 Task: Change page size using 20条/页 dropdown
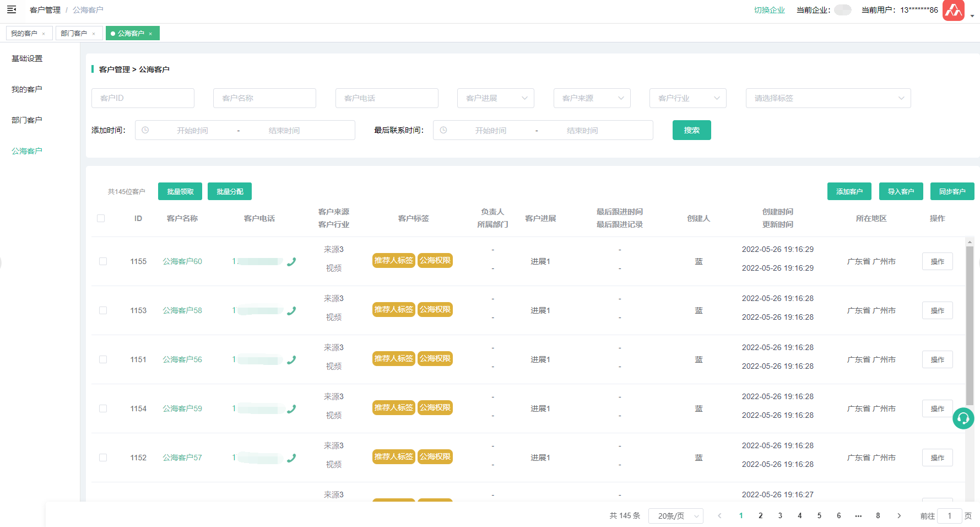(x=675, y=516)
